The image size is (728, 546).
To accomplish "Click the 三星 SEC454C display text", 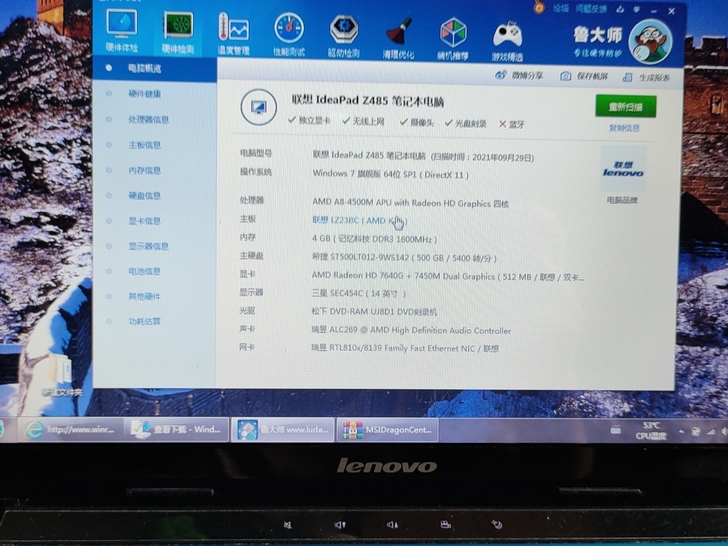I will pos(358,293).
